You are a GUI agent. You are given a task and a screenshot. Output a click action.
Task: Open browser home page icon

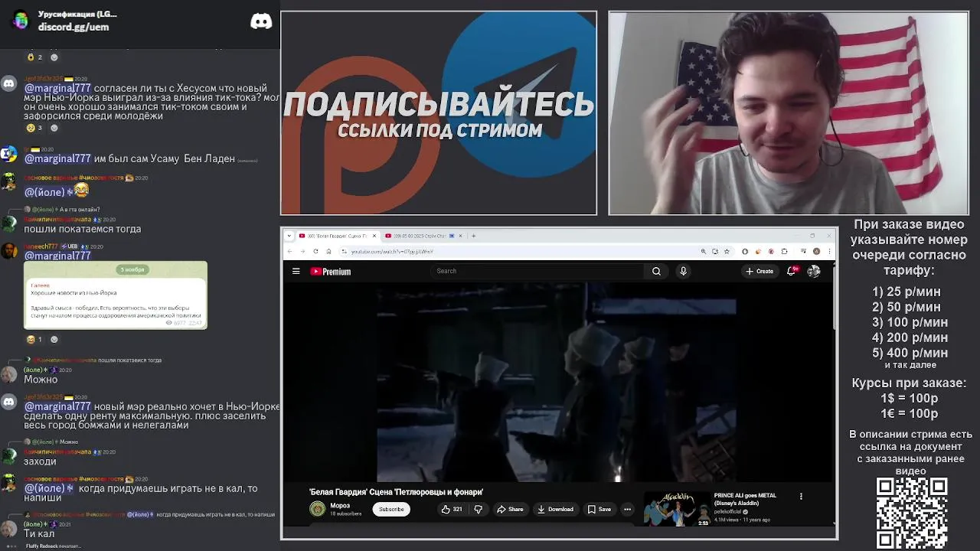[328, 251]
